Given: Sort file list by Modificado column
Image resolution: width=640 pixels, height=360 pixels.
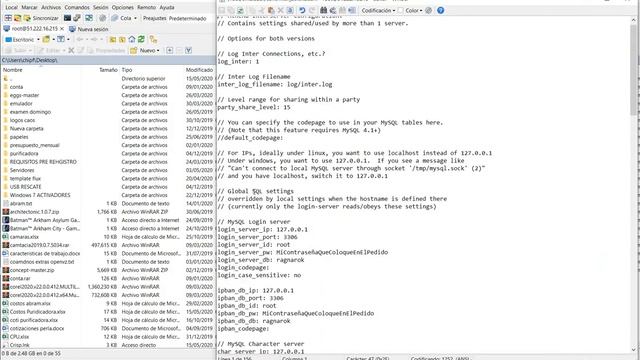Looking at the screenshot, I should 199,70.
